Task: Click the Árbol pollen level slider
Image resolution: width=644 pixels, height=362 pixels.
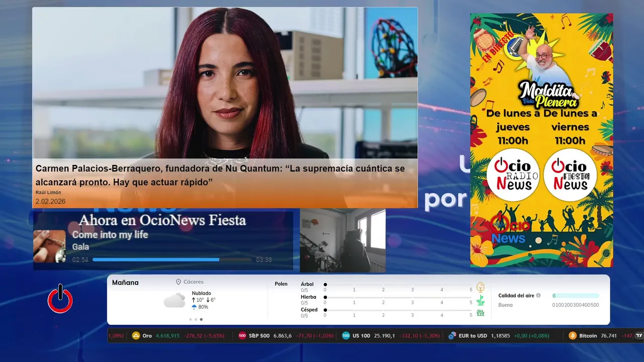Action: [x=398, y=285]
